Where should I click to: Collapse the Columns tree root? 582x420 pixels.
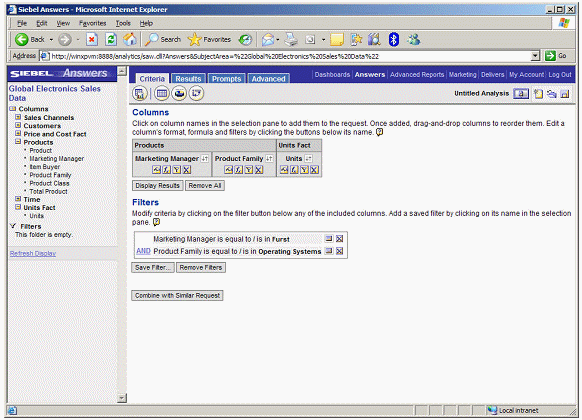pyautogui.click(x=13, y=108)
